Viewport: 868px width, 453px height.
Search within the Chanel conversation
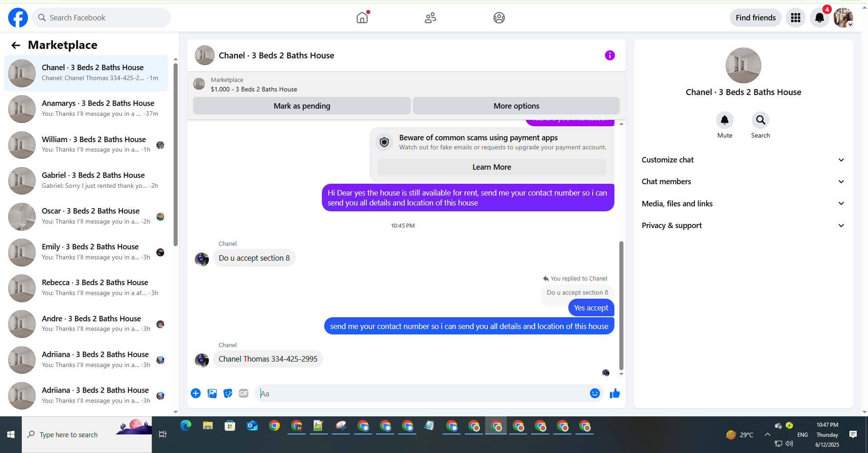click(x=760, y=120)
